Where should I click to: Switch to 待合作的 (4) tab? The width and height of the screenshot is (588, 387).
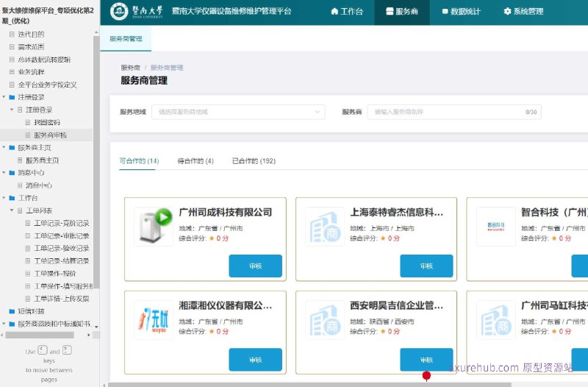(x=196, y=161)
